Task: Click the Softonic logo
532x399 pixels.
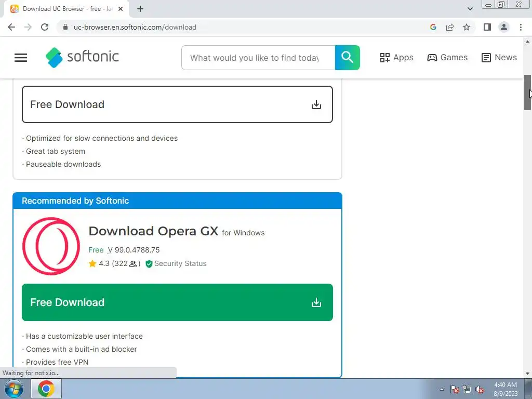Action: click(82, 57)
